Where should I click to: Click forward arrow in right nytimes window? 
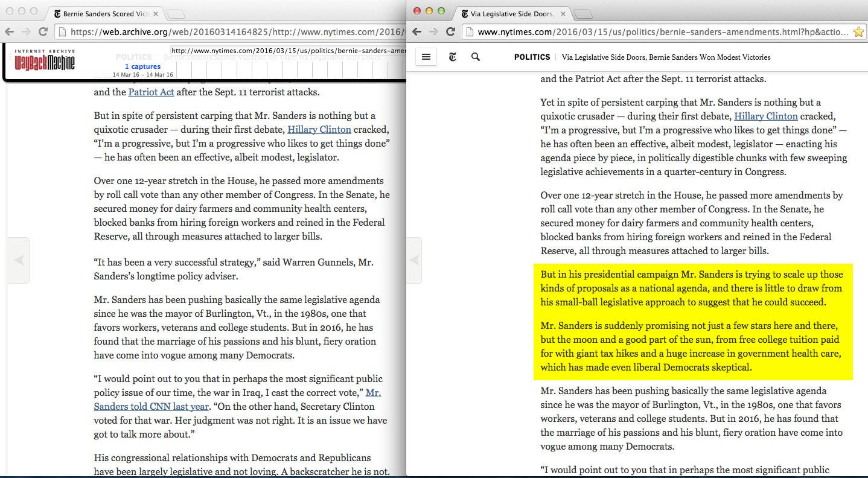click(x=434, y=31)
